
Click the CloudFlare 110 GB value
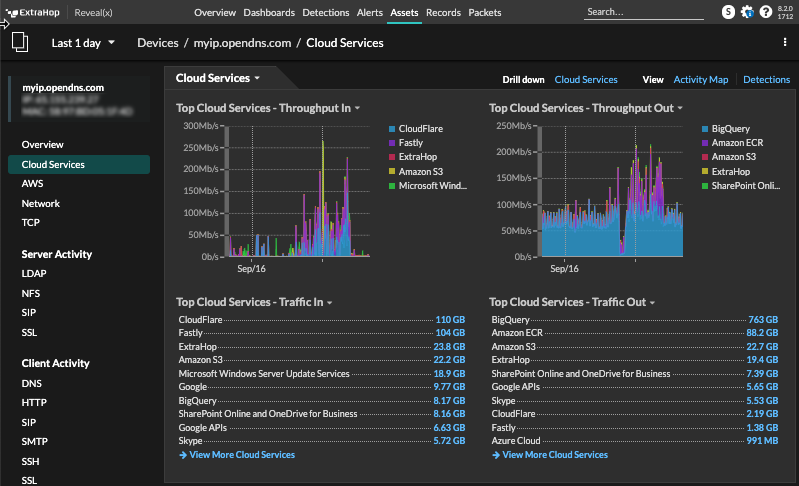[x=450, y=320]
